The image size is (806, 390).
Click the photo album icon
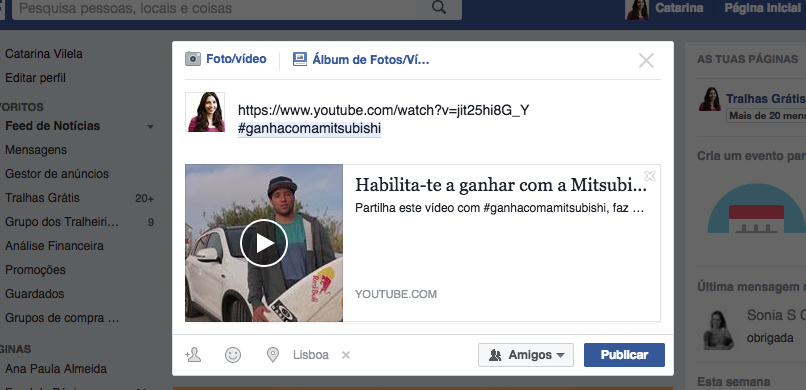pos(300,60)
